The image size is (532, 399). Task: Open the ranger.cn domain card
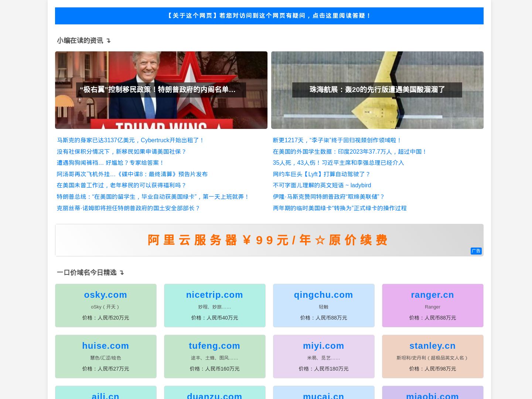[433, 306]
